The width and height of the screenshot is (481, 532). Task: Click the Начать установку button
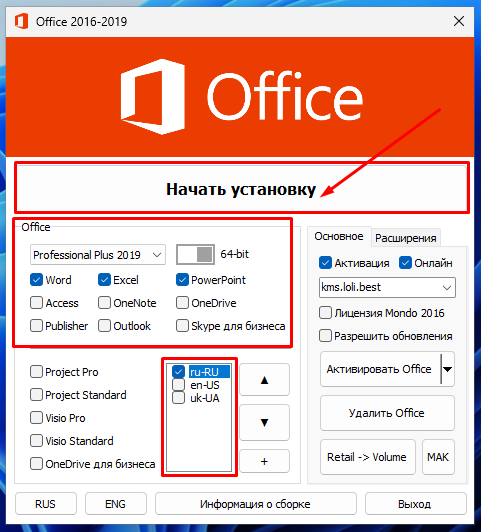tap(242, 189)
